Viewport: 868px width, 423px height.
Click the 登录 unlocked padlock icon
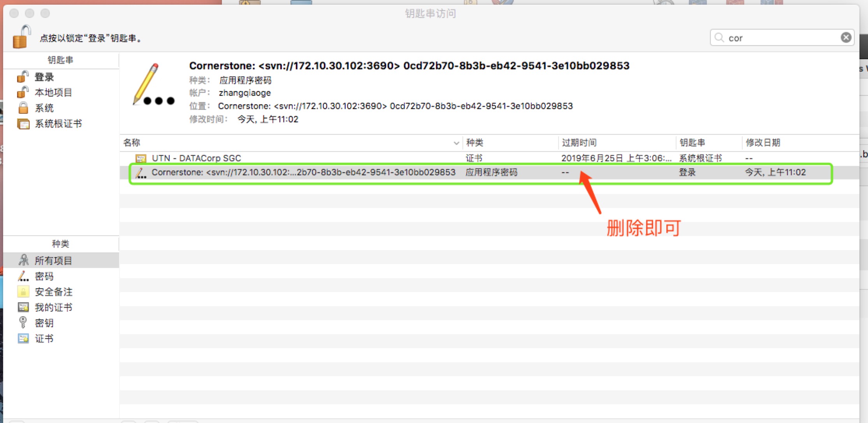pos(23,77)
